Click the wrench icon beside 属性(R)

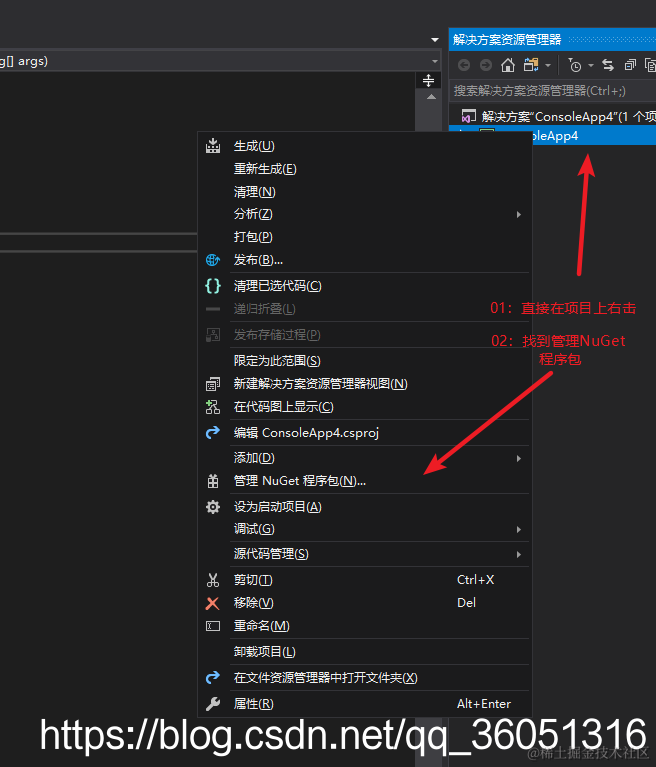click(213, 704)
